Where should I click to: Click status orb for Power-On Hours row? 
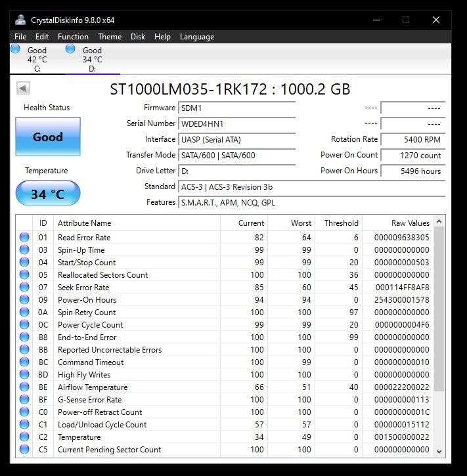tap(24, 299)
